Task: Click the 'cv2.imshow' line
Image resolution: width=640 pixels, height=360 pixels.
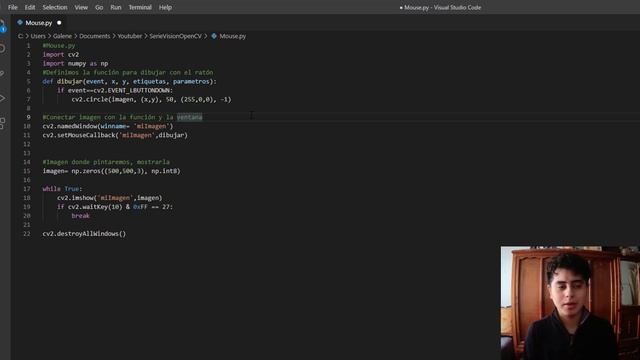Action: 109,198
